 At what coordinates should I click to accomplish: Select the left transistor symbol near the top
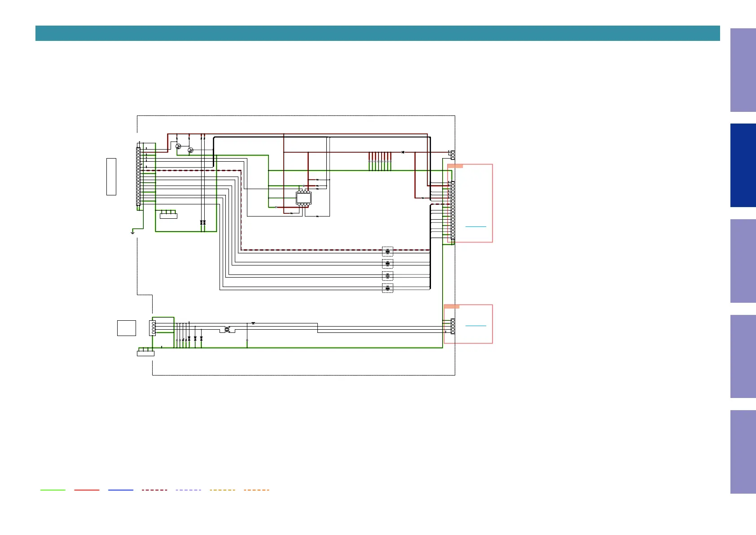(178, 146)
